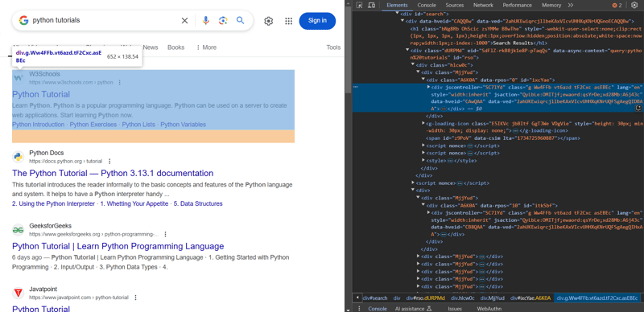Image resolution: width=644 pixels, height=312 pixels.
Task: Select the Issues drawer tab
Action: [455, 309]
